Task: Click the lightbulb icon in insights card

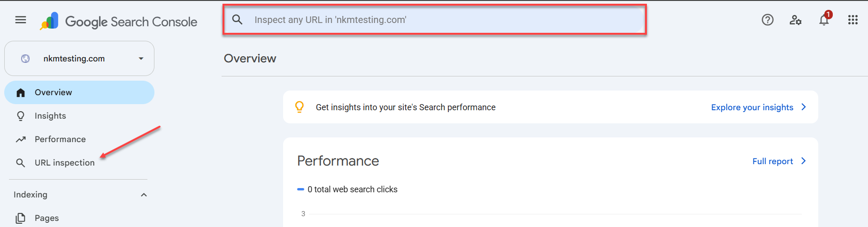Action: point(300,107)
